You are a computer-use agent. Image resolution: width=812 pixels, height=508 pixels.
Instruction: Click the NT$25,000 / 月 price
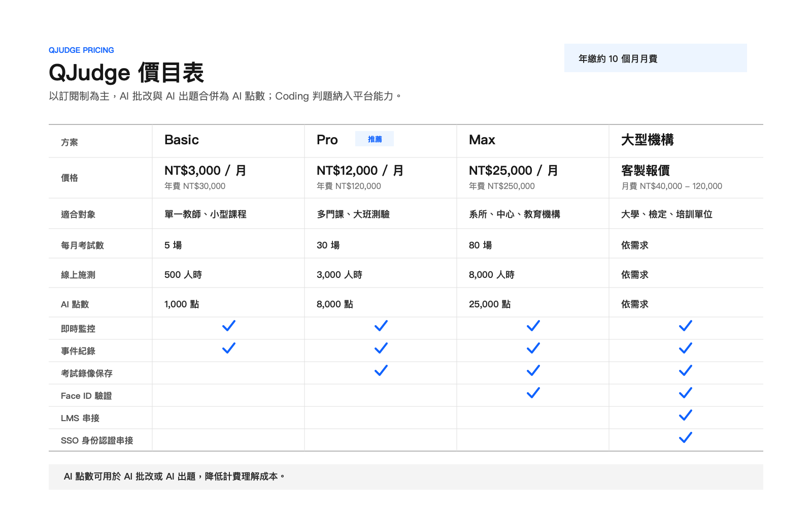514,171
